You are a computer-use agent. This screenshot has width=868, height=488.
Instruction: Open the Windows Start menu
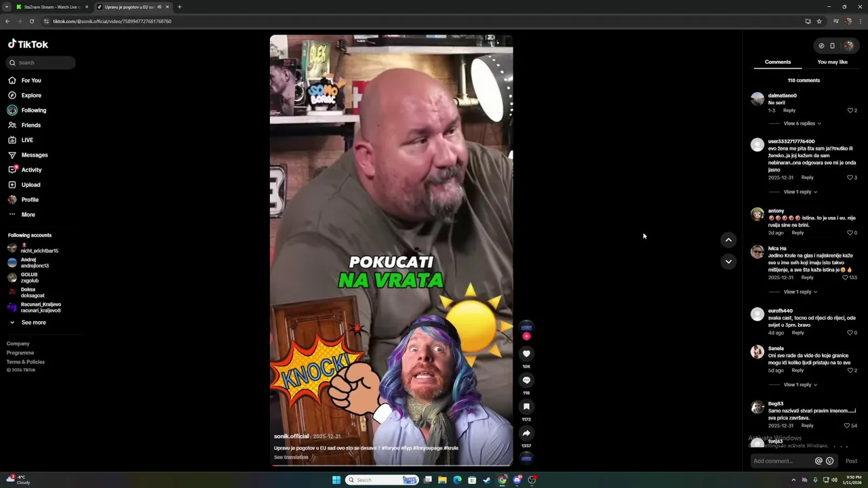tap(336, 480)
